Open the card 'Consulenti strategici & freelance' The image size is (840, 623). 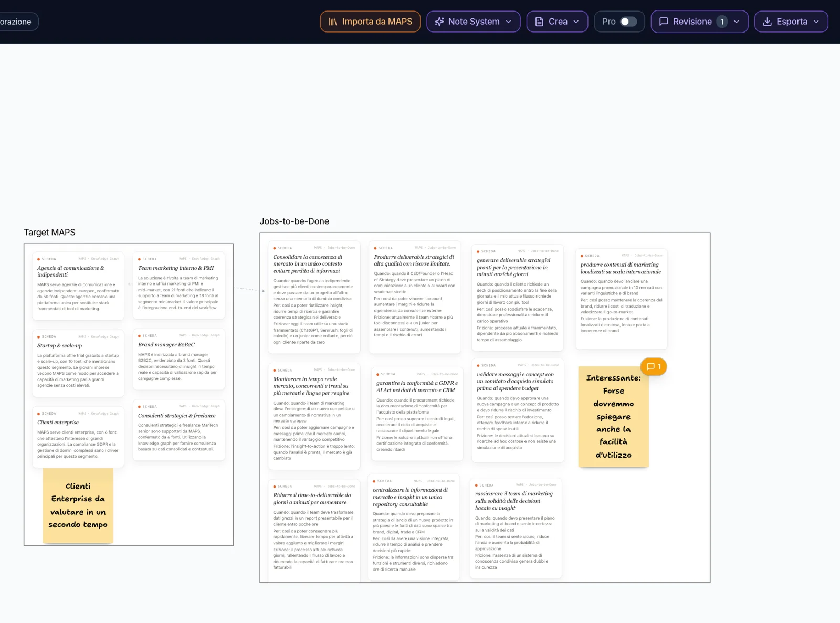tap(179, 430)
